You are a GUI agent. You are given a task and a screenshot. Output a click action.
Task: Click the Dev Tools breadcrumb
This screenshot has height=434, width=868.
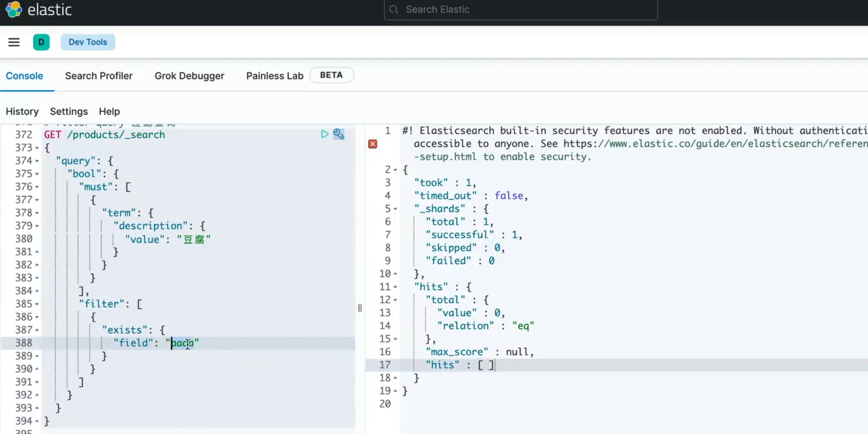(88, 42)
